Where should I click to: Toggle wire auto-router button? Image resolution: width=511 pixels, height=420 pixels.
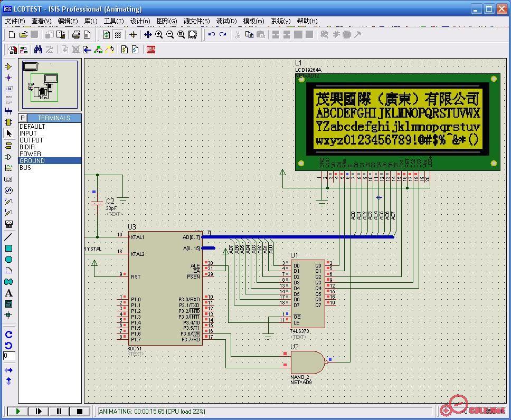click(x=23, y=50)
